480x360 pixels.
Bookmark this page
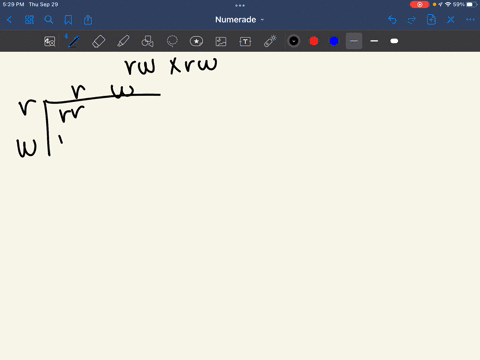coord(68,20)
